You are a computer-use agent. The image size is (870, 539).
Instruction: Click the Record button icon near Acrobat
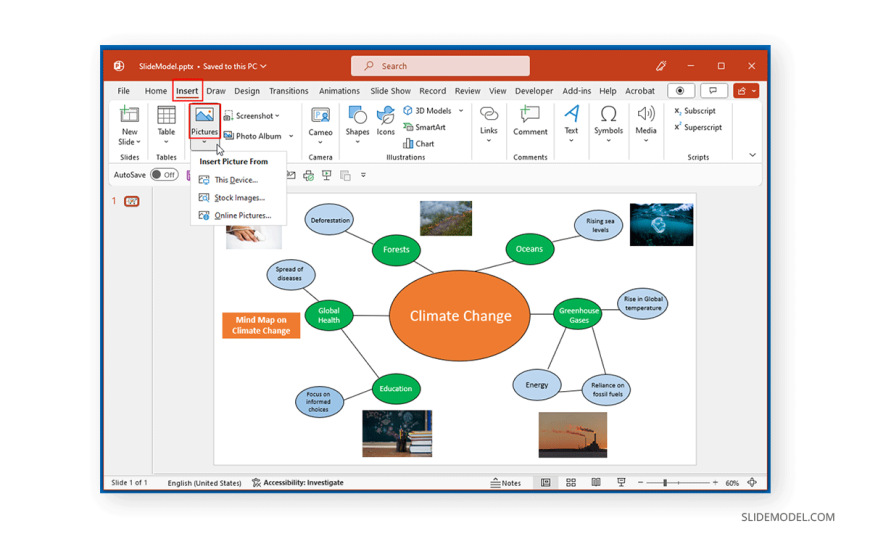(680, 90)
